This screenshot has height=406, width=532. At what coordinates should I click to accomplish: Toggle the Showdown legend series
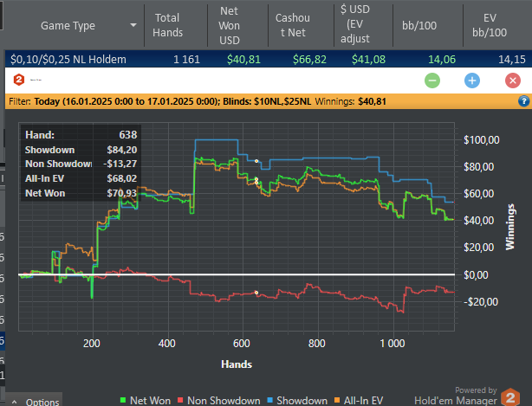[297, 401]
